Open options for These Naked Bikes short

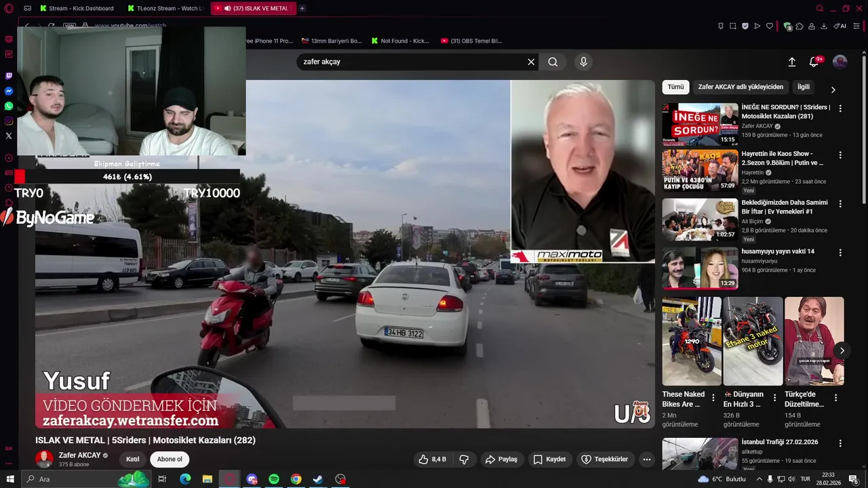(x=713, y=398)
